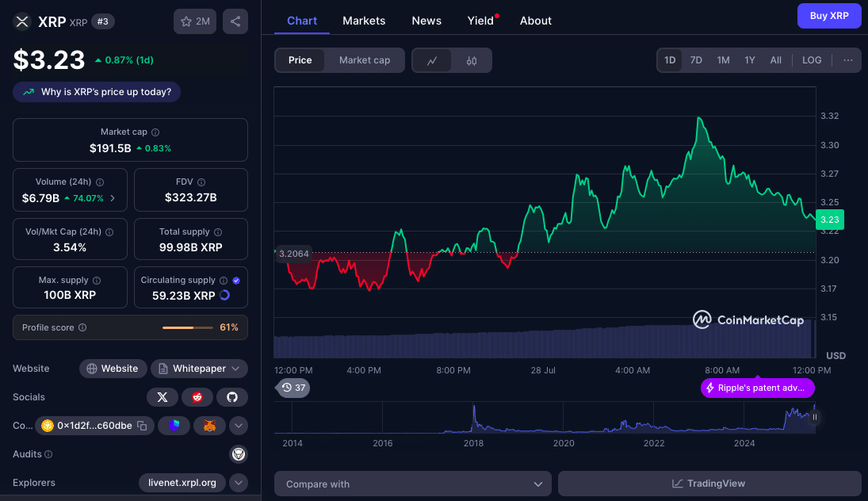Screen dimensions: 868x501
Task: Open the audit provider badge icon
Action: point(239,454)
